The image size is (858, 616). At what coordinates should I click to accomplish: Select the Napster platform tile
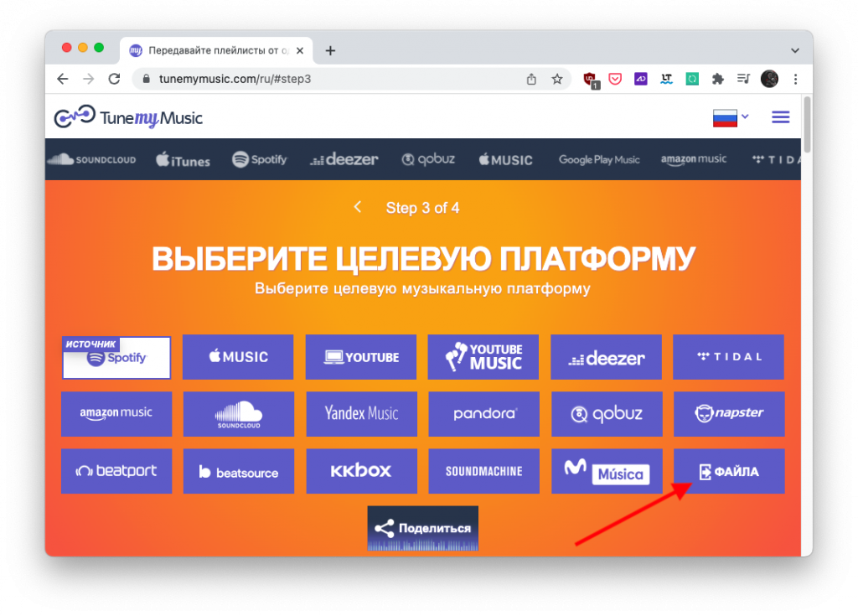[x=729, y=414]
